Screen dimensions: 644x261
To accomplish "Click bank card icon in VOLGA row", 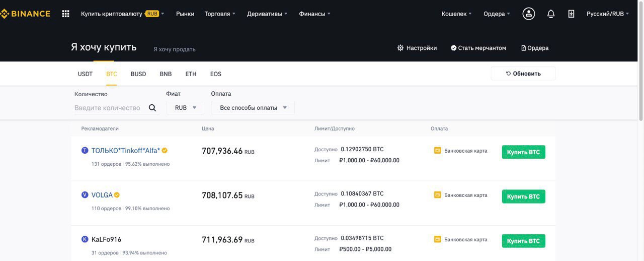I will [x=437, y=195].
